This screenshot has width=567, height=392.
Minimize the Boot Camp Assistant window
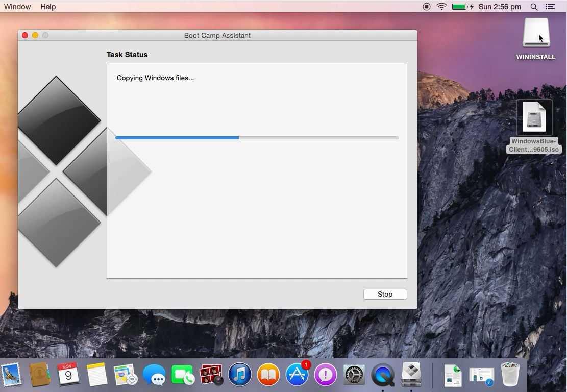tap(35, 35)
